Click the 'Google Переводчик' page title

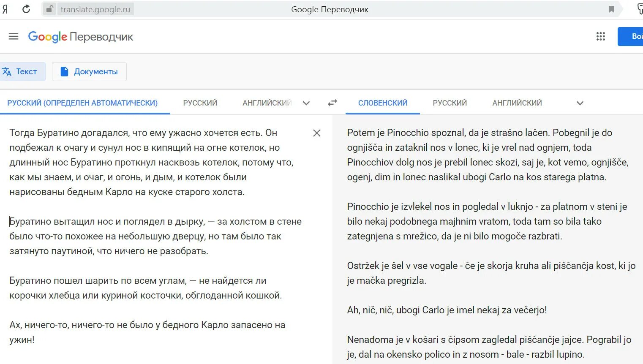coord(330,9)
